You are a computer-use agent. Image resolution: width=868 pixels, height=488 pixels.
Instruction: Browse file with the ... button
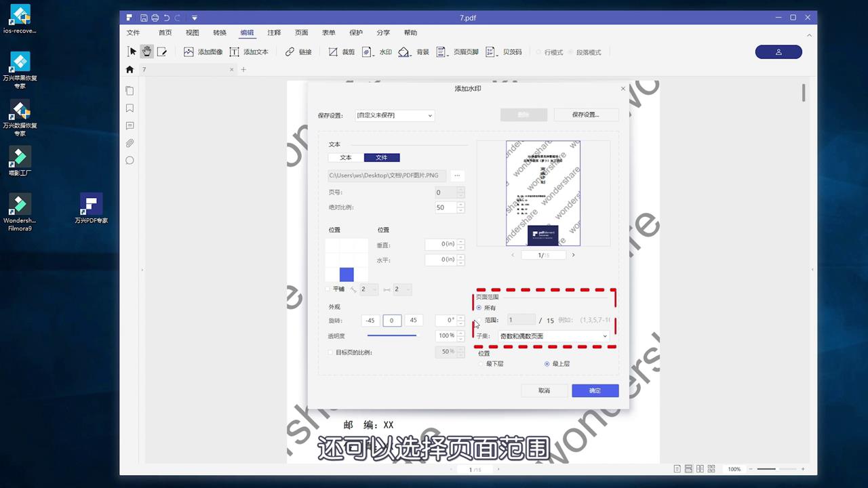pyautogui.click(x=457, y=176)
